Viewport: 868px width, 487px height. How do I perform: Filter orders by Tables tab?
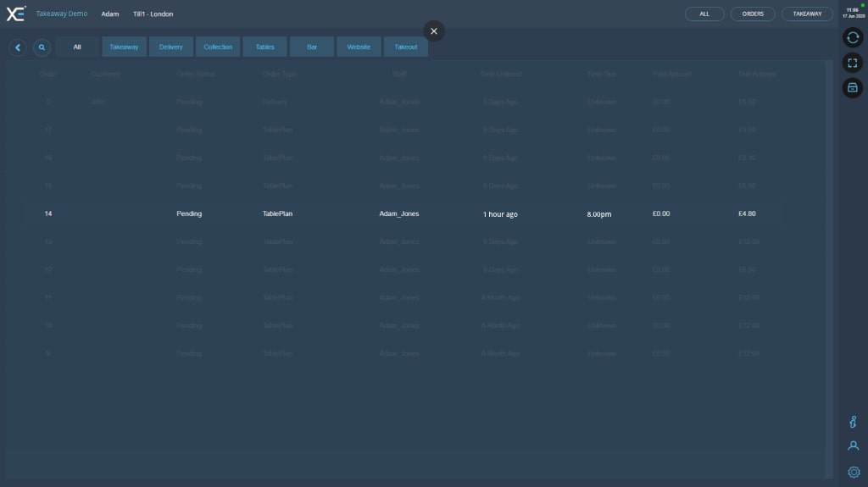pyautogui.click(x=264, y=47)
